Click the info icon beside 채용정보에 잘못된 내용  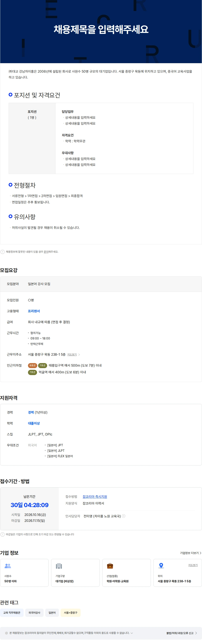coord(3,252)
